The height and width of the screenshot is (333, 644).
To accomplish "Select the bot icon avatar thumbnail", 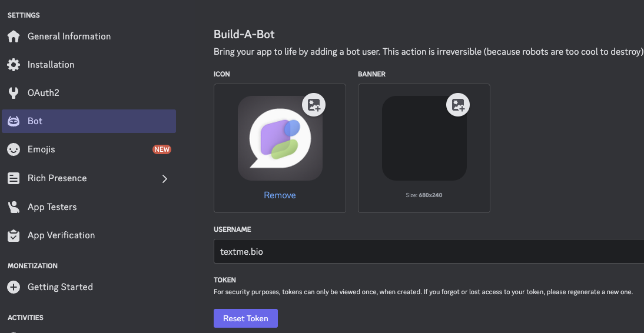I will 278,139.
